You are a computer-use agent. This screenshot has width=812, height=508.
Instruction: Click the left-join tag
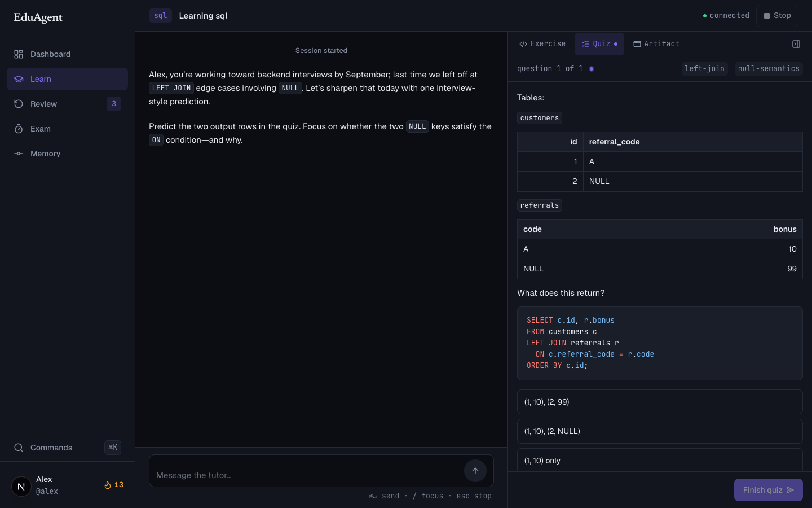[704, 69]
